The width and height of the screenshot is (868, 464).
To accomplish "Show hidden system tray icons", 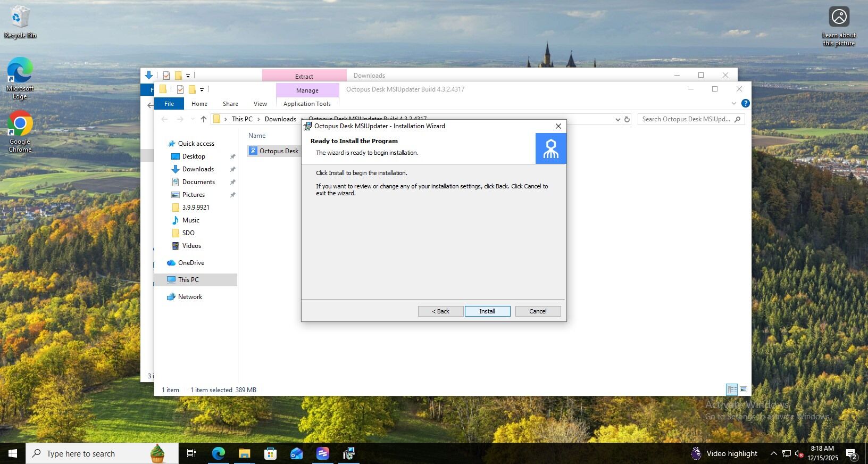I will [x=773, y=453].
